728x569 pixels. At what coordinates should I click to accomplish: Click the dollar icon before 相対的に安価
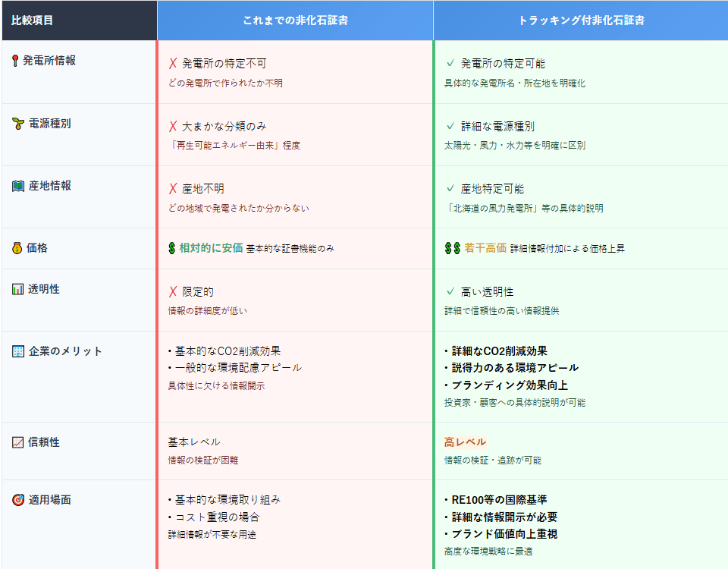click(x=172, y=248)
